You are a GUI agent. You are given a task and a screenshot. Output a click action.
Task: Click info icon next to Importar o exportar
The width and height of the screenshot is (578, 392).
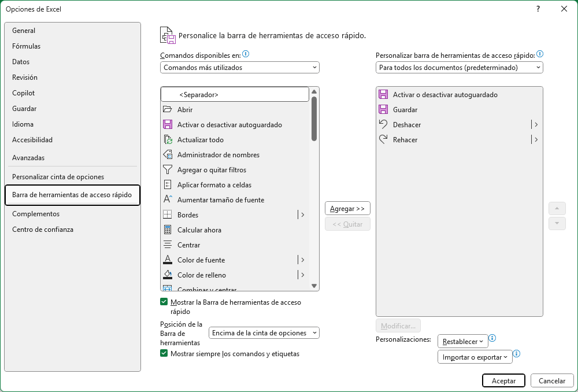pos(516,354)
